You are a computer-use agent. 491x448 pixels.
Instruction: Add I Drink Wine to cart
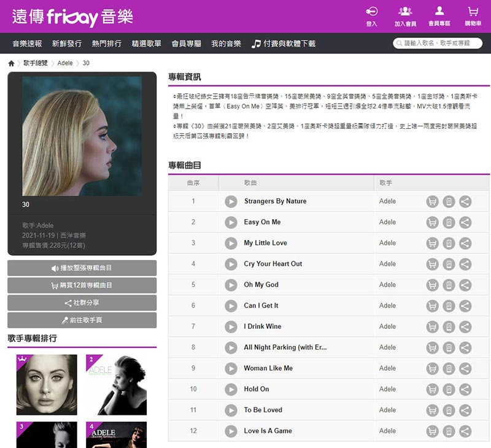pos(433,327)
